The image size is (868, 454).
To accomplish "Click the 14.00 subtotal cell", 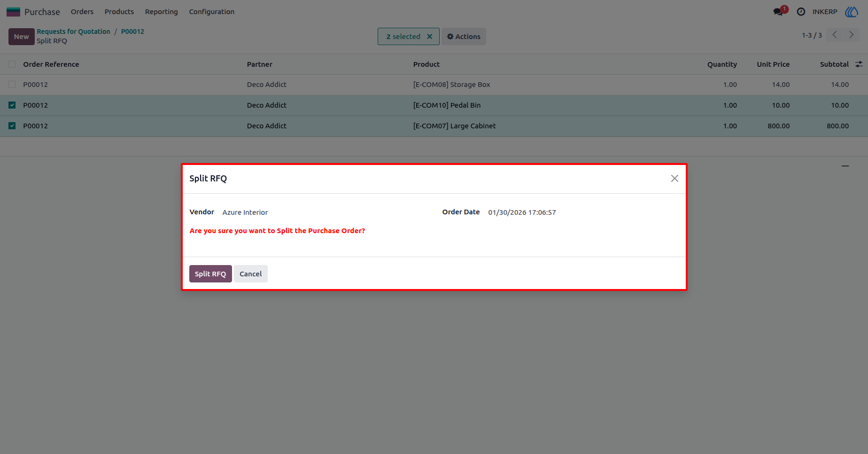I will 840,85.
